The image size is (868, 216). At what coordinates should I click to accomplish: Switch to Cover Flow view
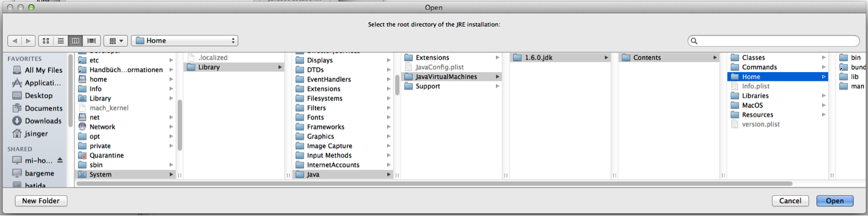pos(91,41)
